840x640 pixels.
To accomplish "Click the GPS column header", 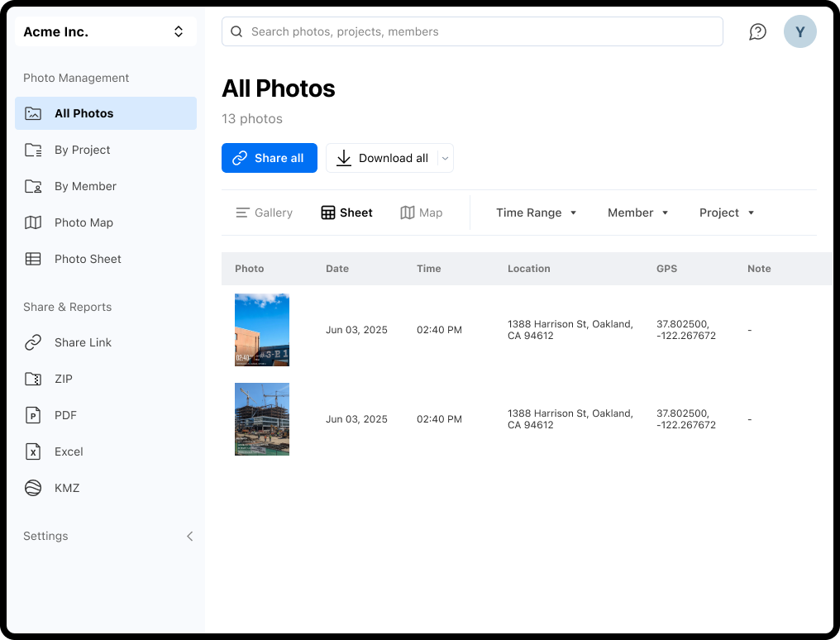I will (x=667, y=269).
